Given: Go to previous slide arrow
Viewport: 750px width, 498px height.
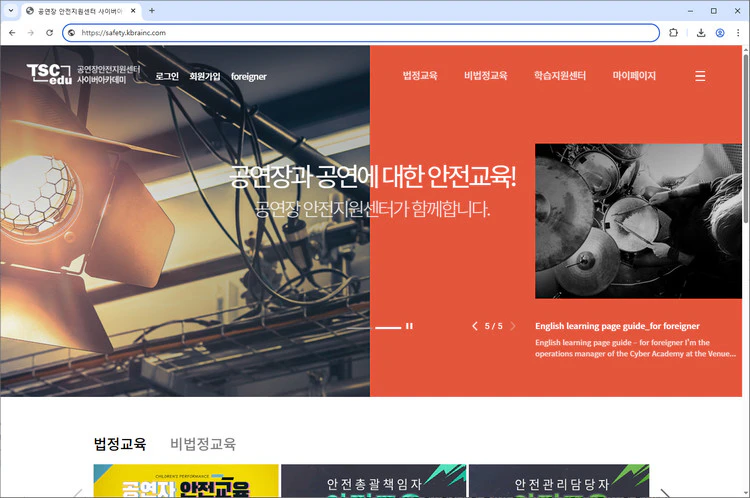Looking at the screenshot, I should (x=474, y=326).
